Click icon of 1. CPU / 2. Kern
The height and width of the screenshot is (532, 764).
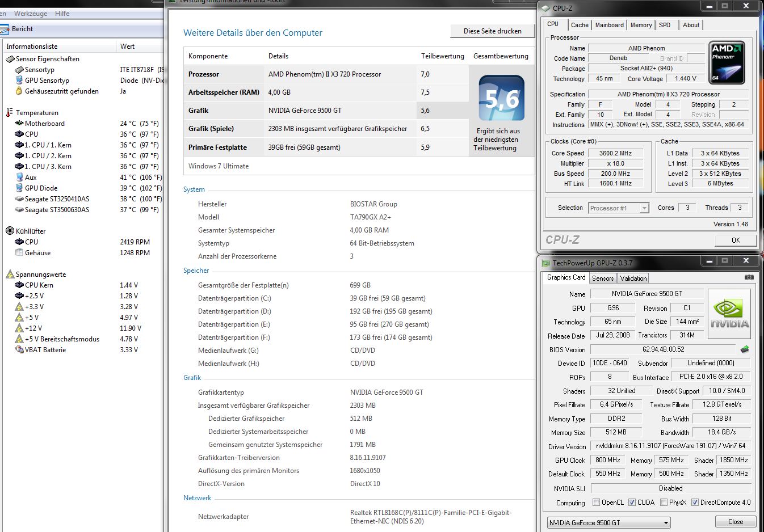(x=19, y=156)
